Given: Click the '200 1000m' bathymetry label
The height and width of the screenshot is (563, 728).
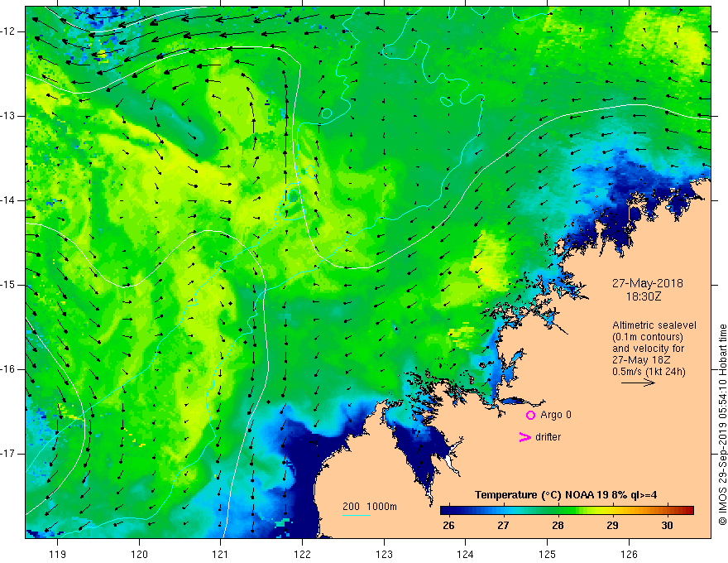Looking at the screenshot, I should point(370,507).
